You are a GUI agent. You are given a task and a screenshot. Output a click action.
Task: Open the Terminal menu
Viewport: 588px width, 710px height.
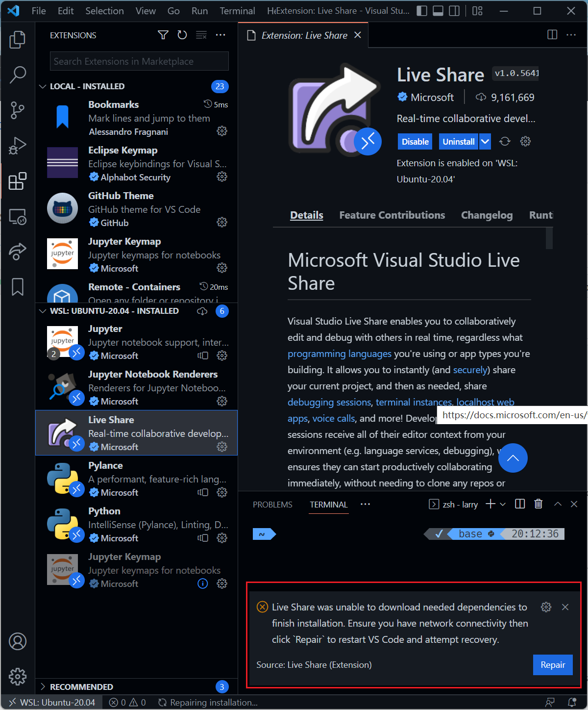pos(237,10)
